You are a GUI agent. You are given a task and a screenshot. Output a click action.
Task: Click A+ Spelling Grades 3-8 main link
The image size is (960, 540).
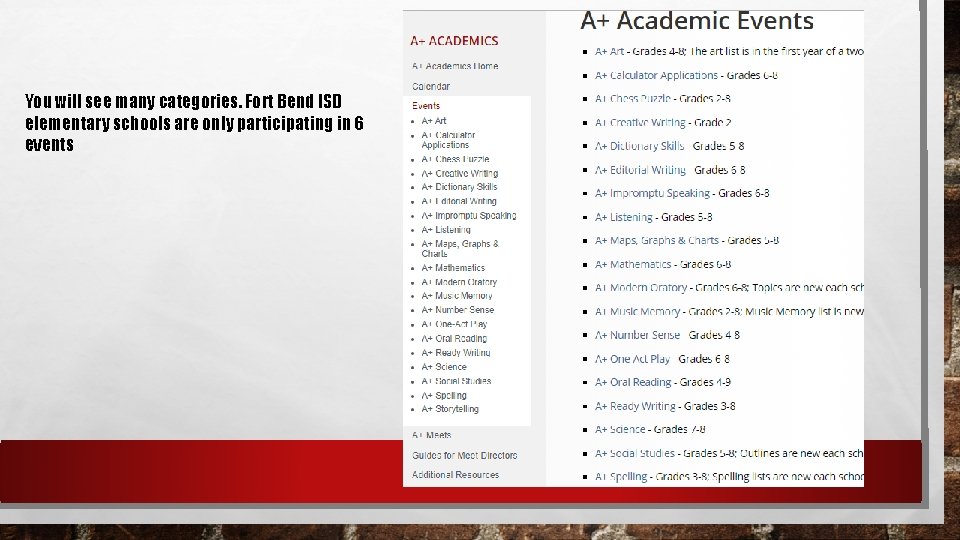(621, 476)
